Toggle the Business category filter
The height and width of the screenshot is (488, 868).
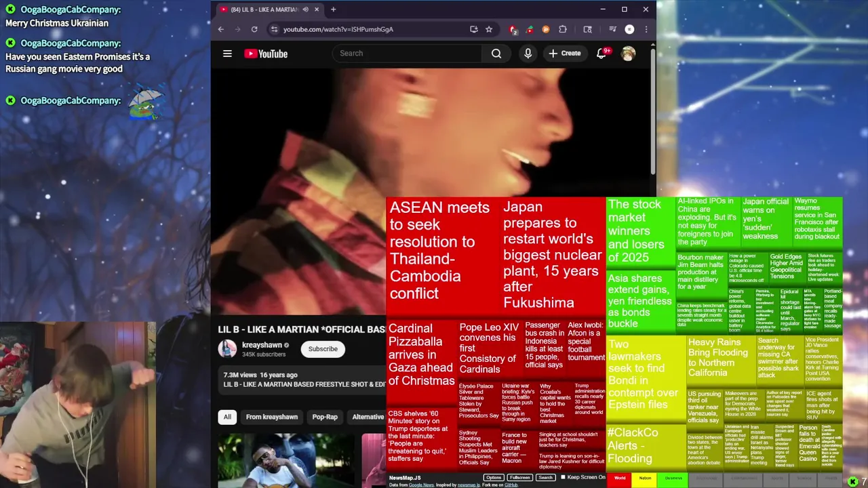tap(673, 479)
